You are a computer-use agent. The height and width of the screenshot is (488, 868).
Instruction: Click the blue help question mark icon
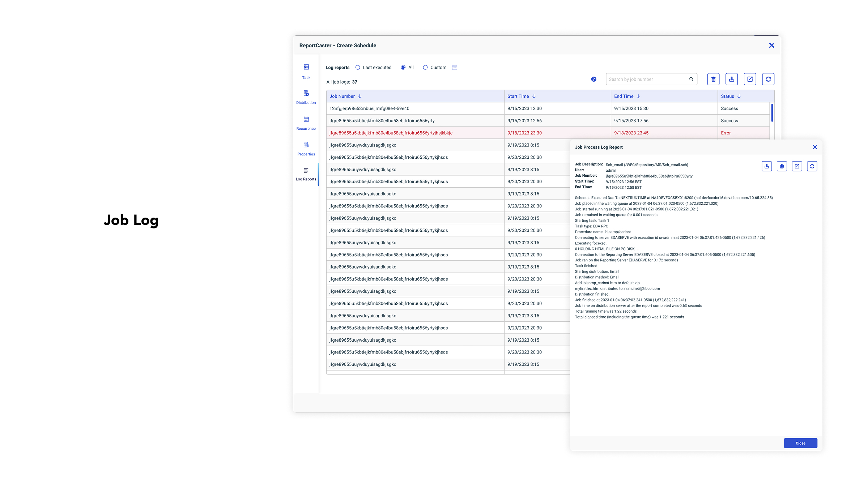pyautogui.click(x=593, y=79)
